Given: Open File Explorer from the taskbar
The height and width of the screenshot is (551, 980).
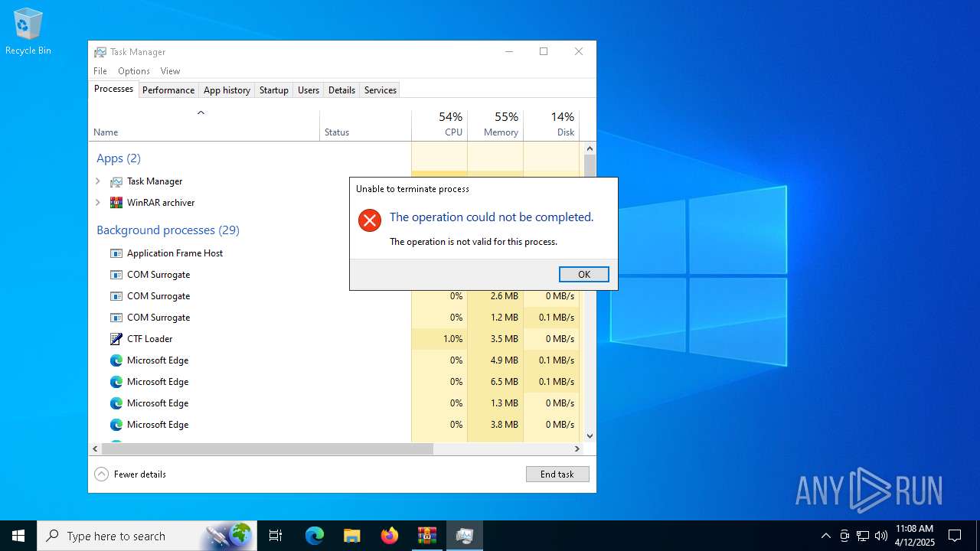Looking at the screenshot, I should pyautogui.click(x=352, y=536).
